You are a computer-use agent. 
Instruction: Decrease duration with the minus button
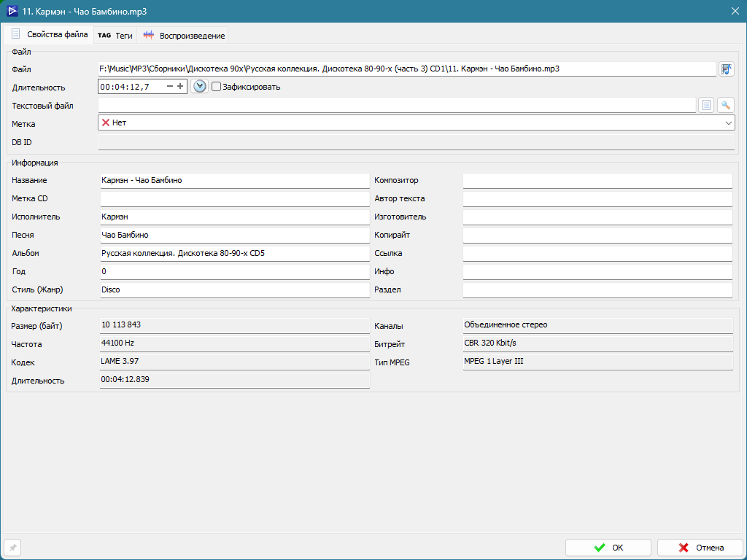coord(170,86)
